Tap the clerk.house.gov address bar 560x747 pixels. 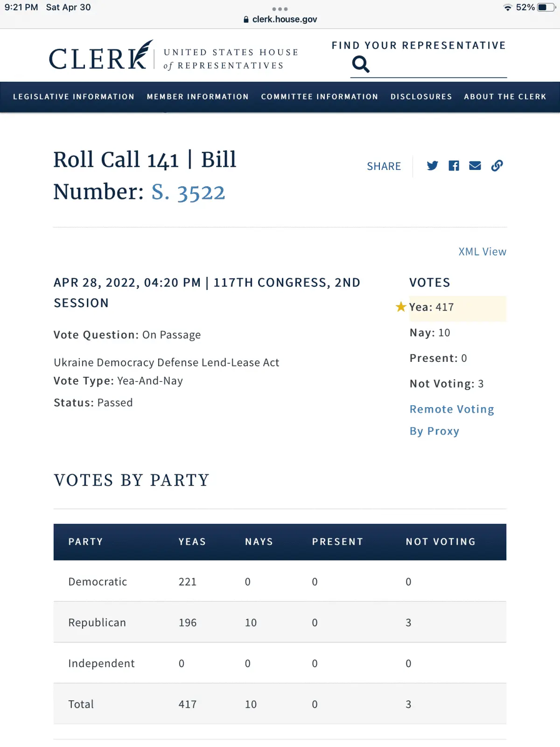284,20
